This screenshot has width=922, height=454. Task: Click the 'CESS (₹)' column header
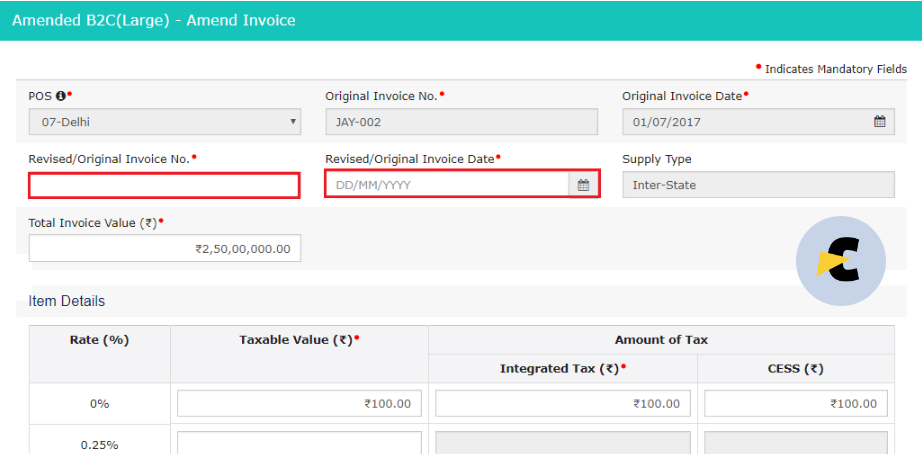pyautogui.click(x=796, y=369)
